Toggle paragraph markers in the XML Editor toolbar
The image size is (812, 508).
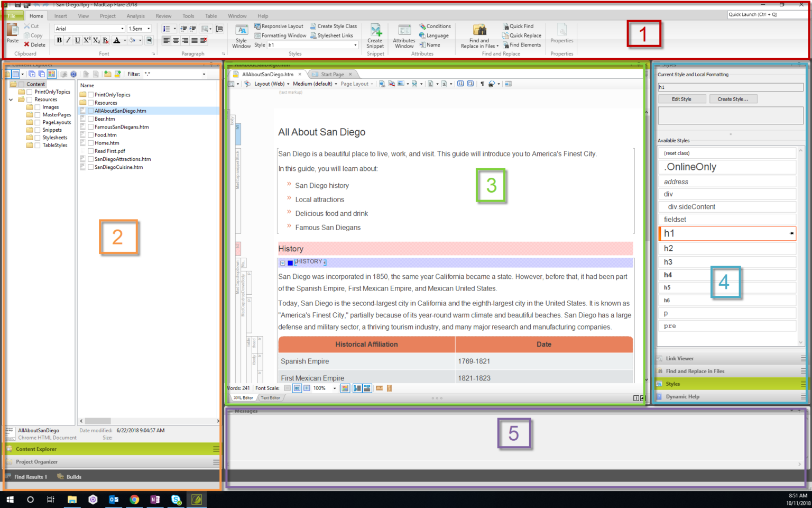482,84
